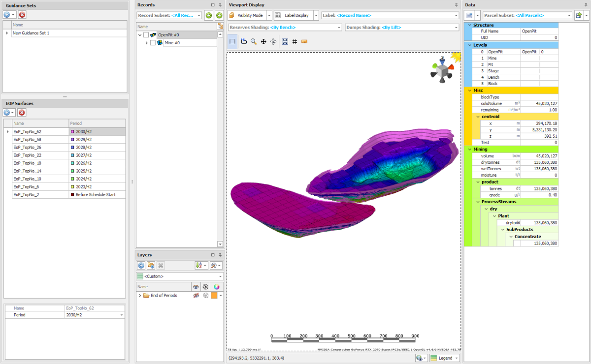Open the Parcel Subset dropdown
Screen dimensions: 591x364
pyautogui.click(x=569, y=16)
